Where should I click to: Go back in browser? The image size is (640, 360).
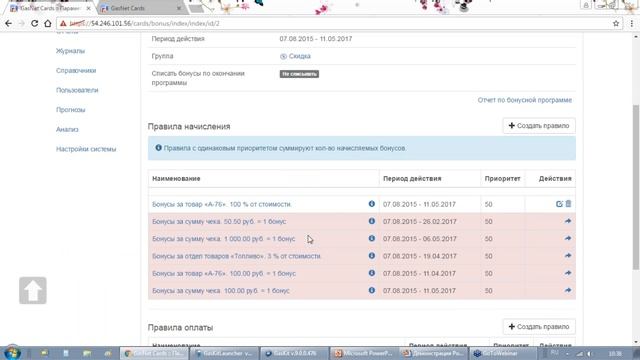click(9, 24)
